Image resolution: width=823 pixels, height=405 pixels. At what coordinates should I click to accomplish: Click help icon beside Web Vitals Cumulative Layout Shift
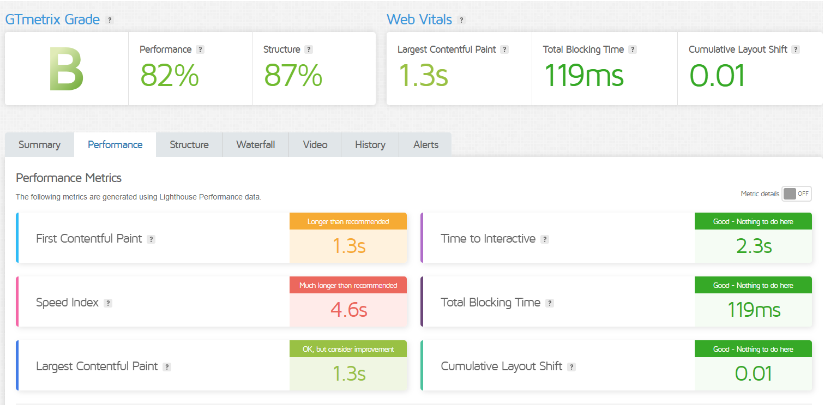pos(796,50)
